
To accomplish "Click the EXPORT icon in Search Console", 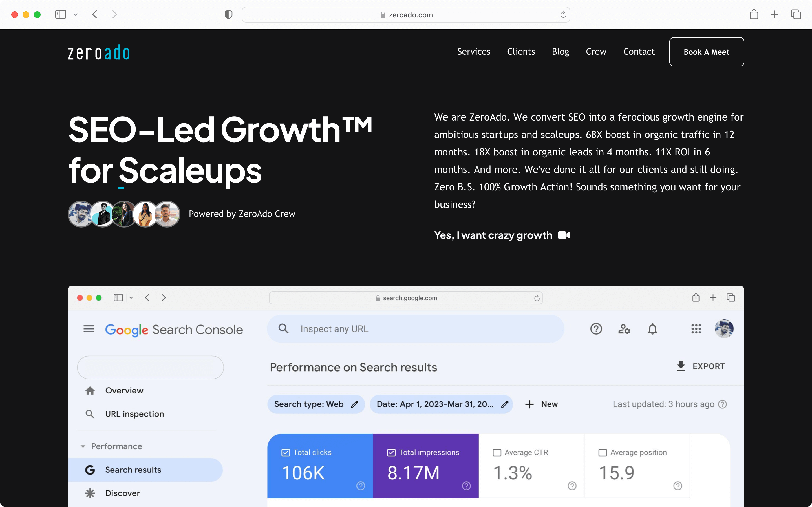I will (681, 366).
